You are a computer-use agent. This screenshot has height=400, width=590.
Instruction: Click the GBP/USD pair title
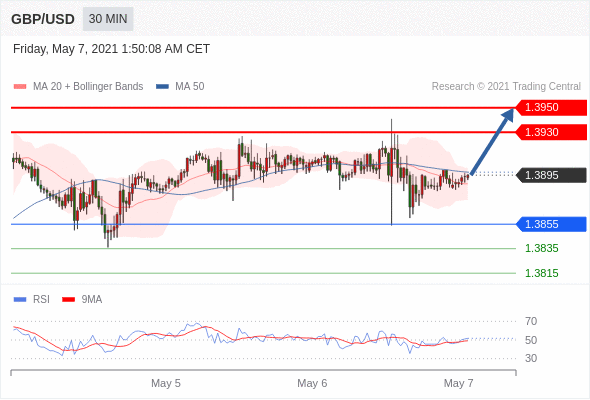[43, 19]
